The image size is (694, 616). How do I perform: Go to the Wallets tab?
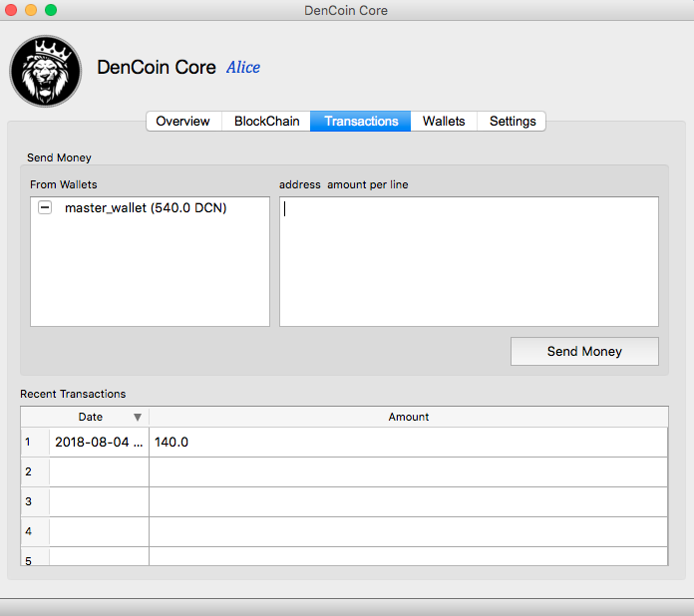coord(444,121)
